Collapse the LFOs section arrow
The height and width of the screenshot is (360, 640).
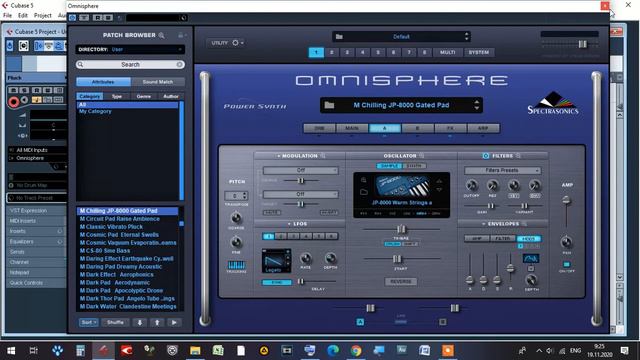point(289,224)
